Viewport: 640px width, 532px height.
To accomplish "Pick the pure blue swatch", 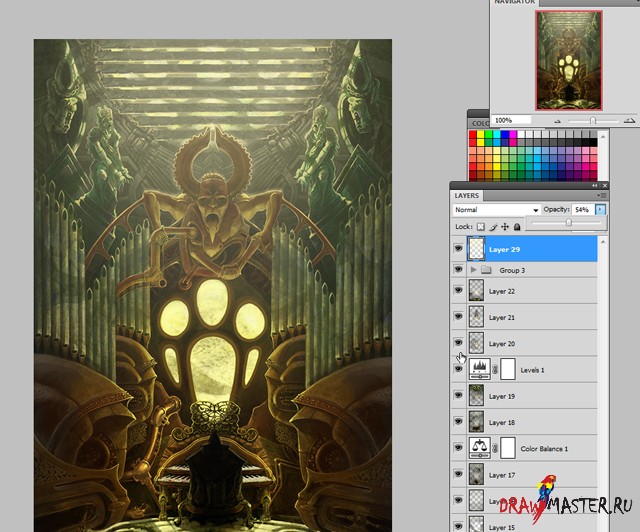I will pos(505,134).
